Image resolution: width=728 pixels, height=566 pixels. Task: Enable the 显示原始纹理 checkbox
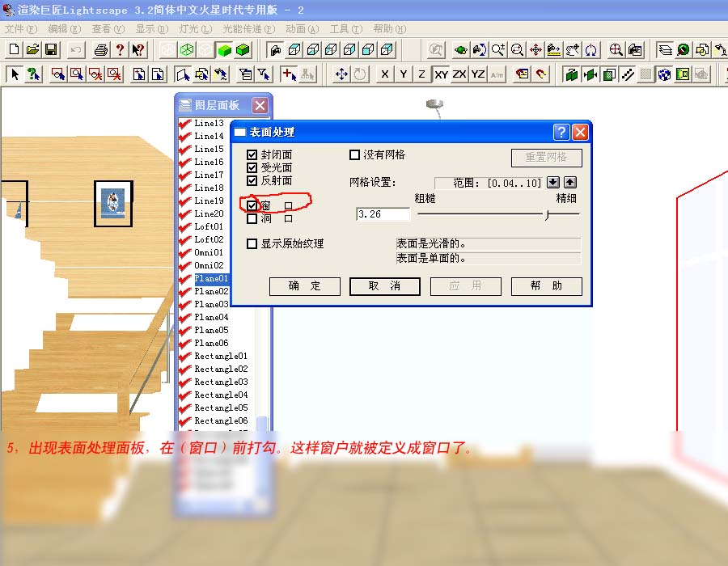pos(252,243)
